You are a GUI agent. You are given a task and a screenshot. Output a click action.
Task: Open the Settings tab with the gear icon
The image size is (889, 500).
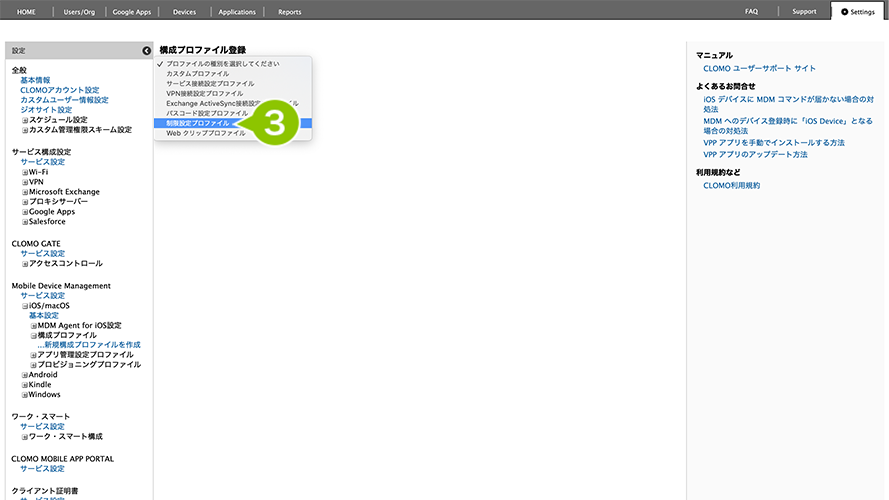[858, 11]
